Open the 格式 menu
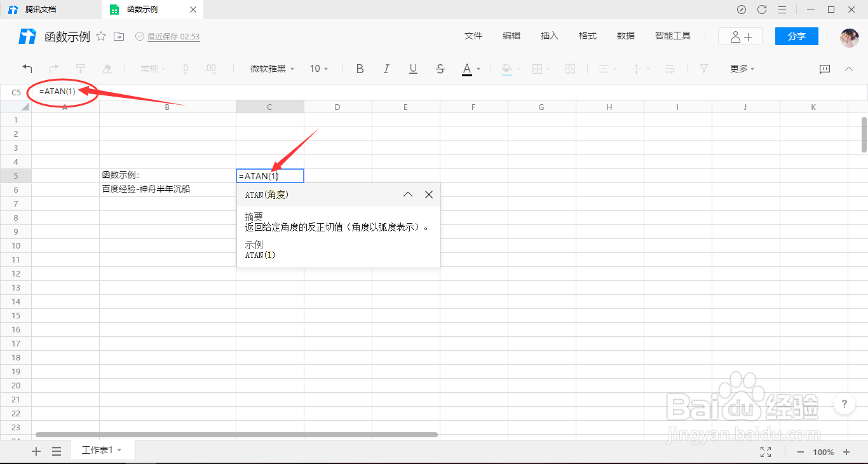This screenshot has width=868, height=464. pos(588,36)
